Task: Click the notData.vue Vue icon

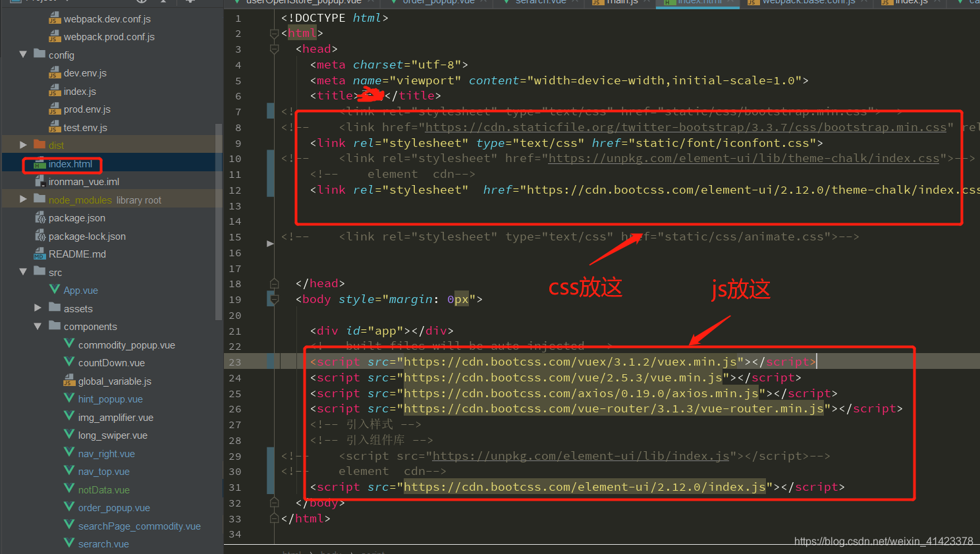Action: (x=69, y=489)
